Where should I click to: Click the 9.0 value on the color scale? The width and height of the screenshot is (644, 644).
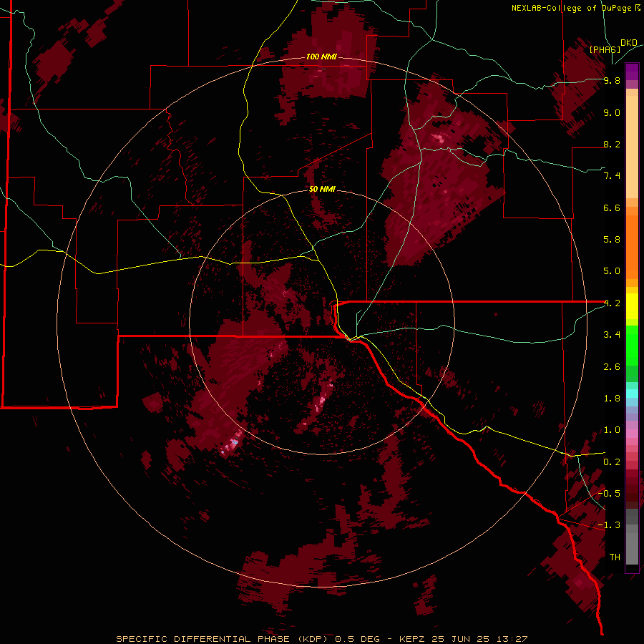pos(612,112)
